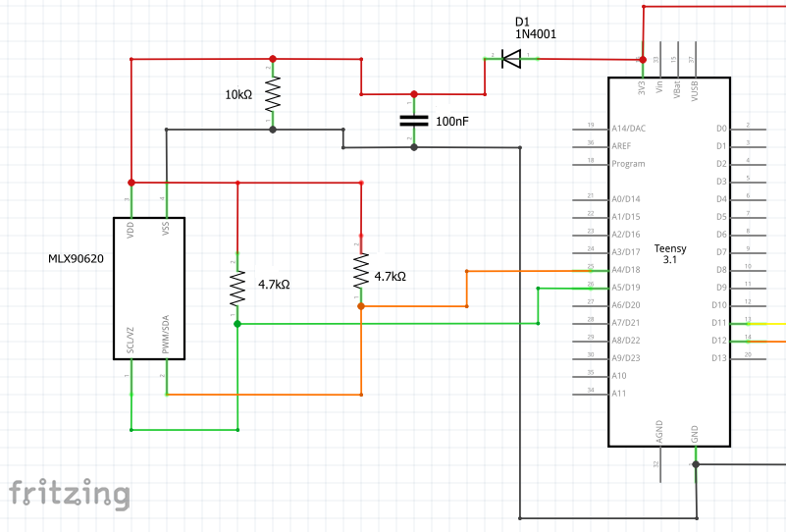Viewport: 786px width, 532px height.
Task: Click the VDD pin label on the MLX90620
Action: [131, 230]
